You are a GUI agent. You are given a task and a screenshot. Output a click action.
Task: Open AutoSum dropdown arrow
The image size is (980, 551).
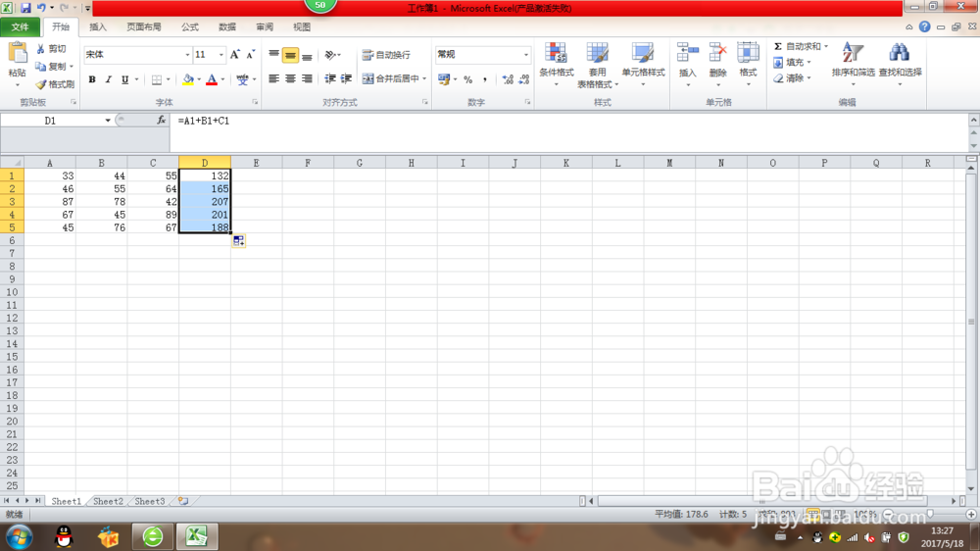click(826, 47)
